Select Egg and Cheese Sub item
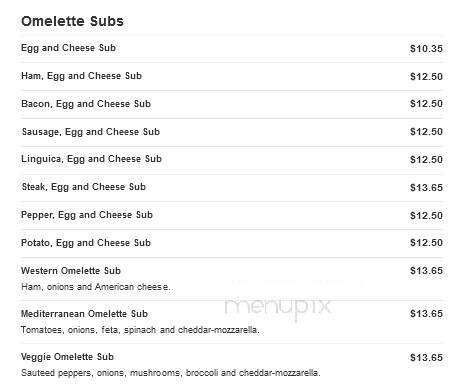 point(68,48)
